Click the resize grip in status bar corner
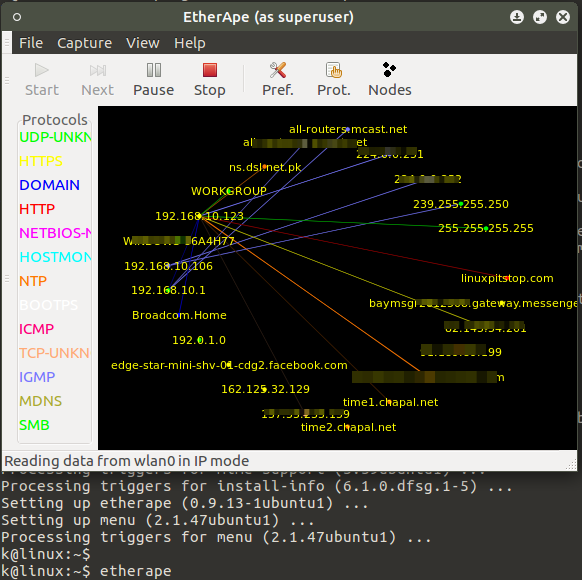 571,464
